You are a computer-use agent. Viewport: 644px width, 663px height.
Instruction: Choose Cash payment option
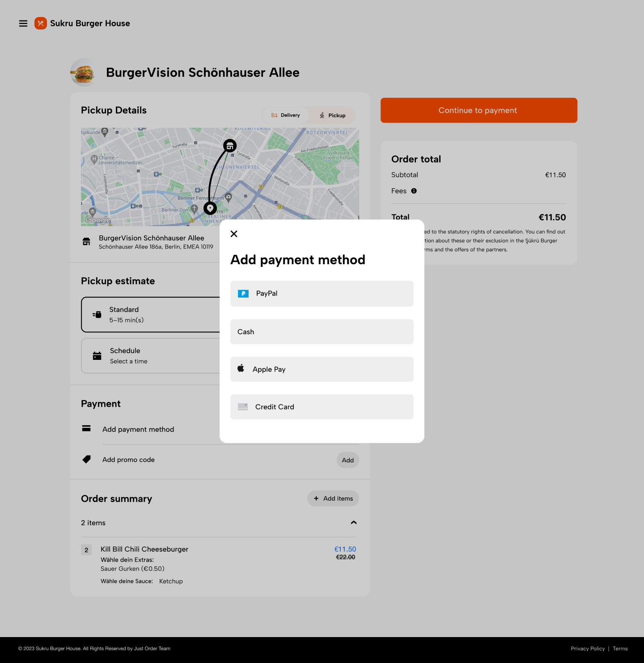click(322, 332)
